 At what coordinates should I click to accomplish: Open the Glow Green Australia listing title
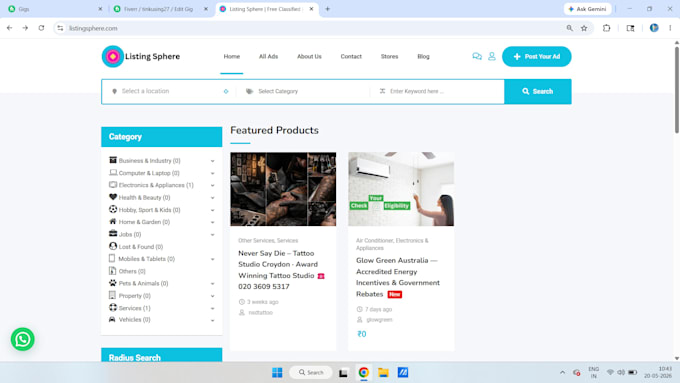tap(398, 277)
